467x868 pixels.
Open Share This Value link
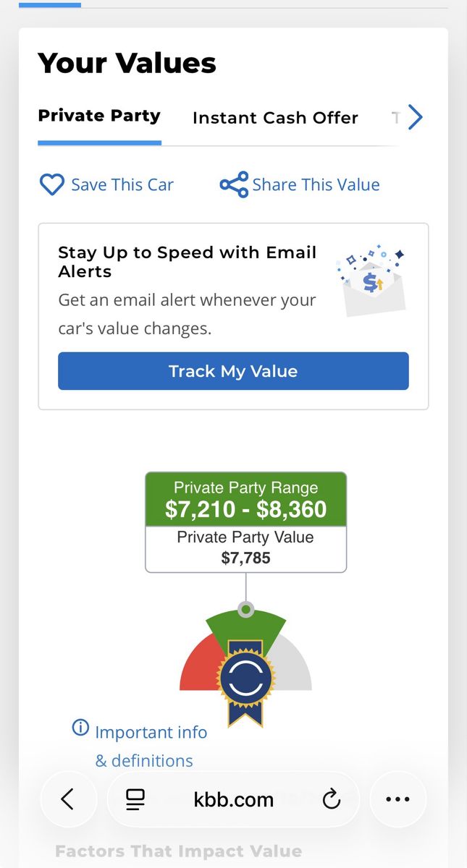[316, 184]
